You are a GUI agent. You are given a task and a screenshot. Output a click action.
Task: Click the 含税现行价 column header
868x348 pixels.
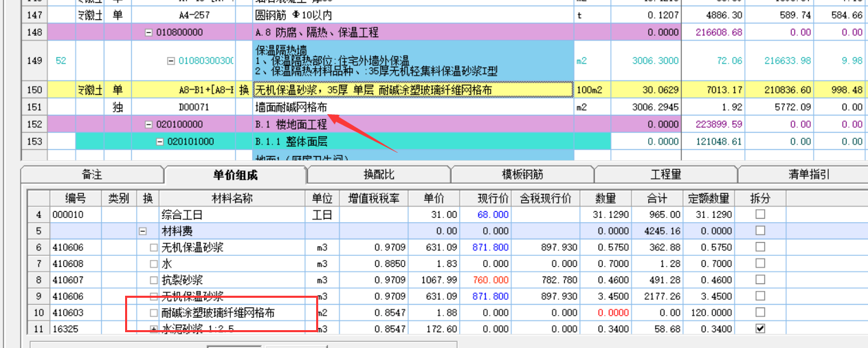545,199
